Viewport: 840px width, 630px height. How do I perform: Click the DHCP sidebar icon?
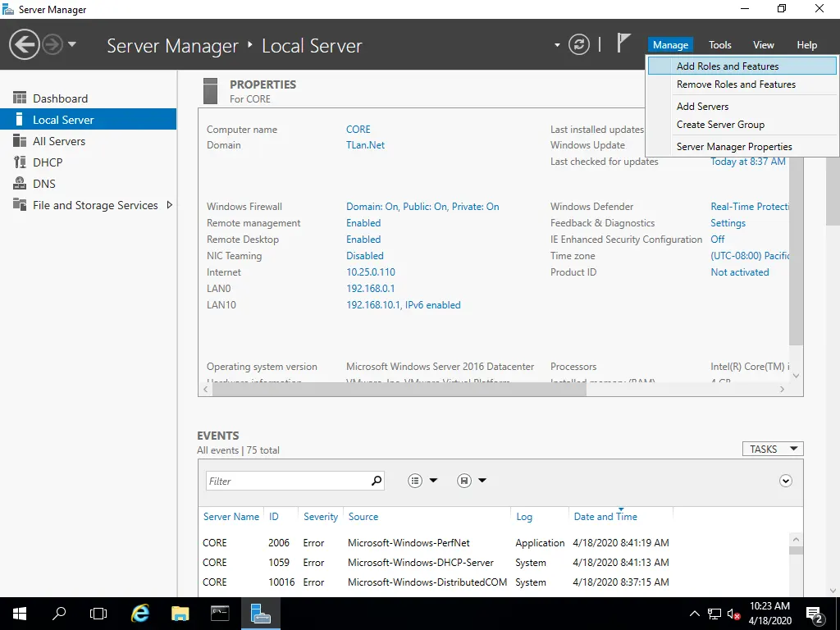pyautogui.click(x=20, y=162)
